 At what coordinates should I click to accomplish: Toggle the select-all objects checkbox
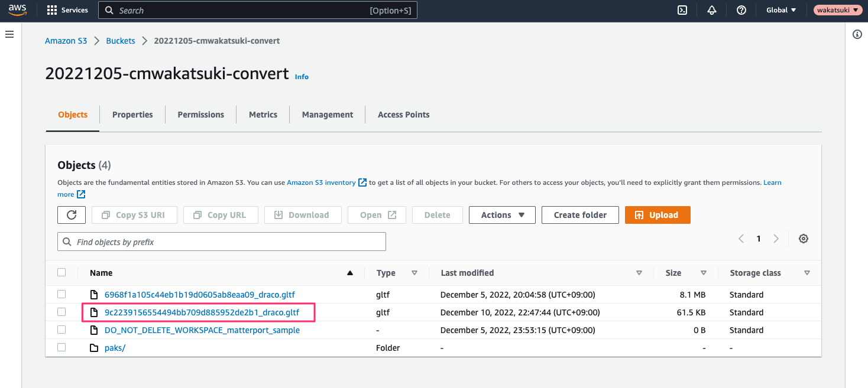click(x=61, y=272)
